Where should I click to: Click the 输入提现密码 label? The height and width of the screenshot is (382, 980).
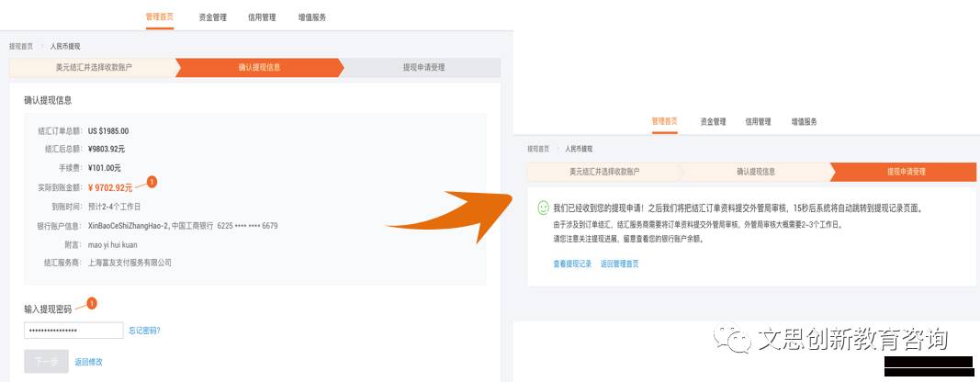[x=48, y=309]
